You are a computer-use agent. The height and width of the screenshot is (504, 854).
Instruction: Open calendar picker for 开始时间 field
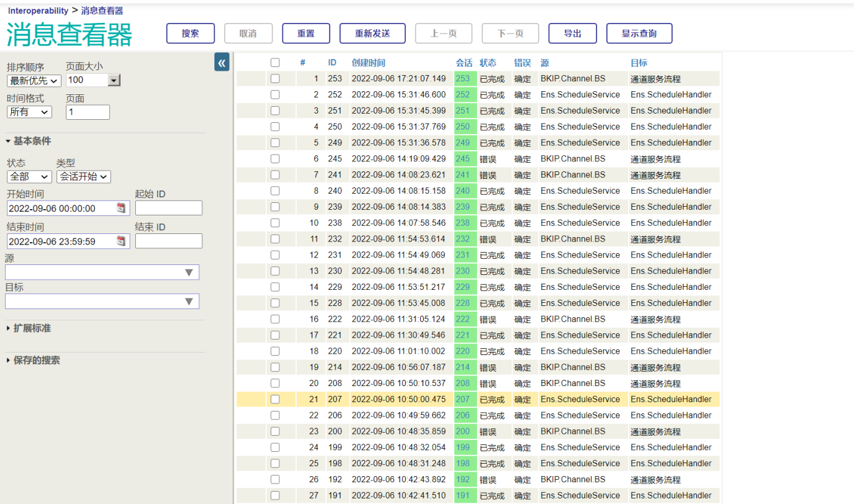point(122,208)
